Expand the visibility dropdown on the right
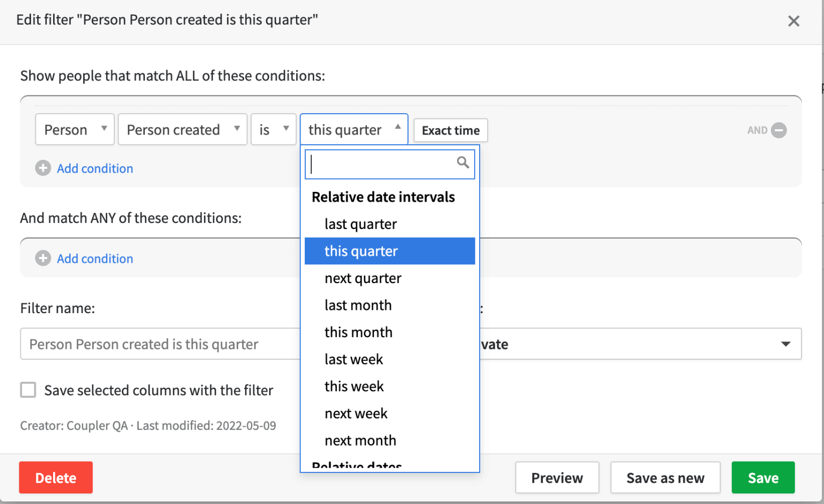 click(786, 344)
